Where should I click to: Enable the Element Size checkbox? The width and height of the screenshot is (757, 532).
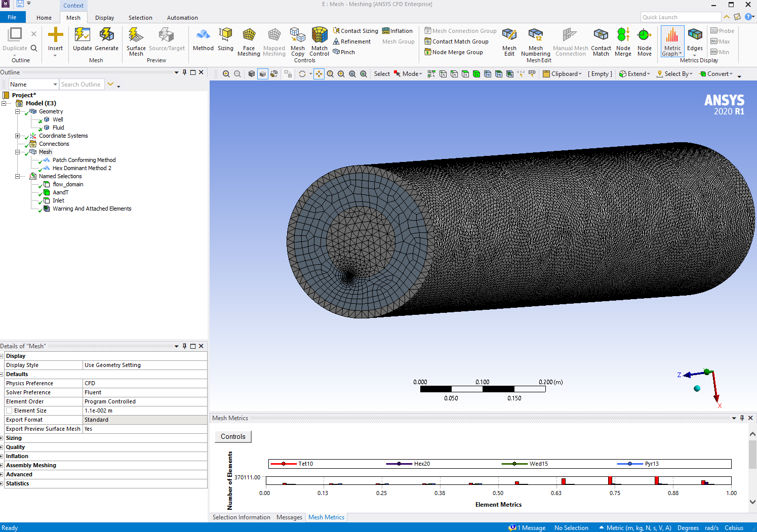coord(9,411)
